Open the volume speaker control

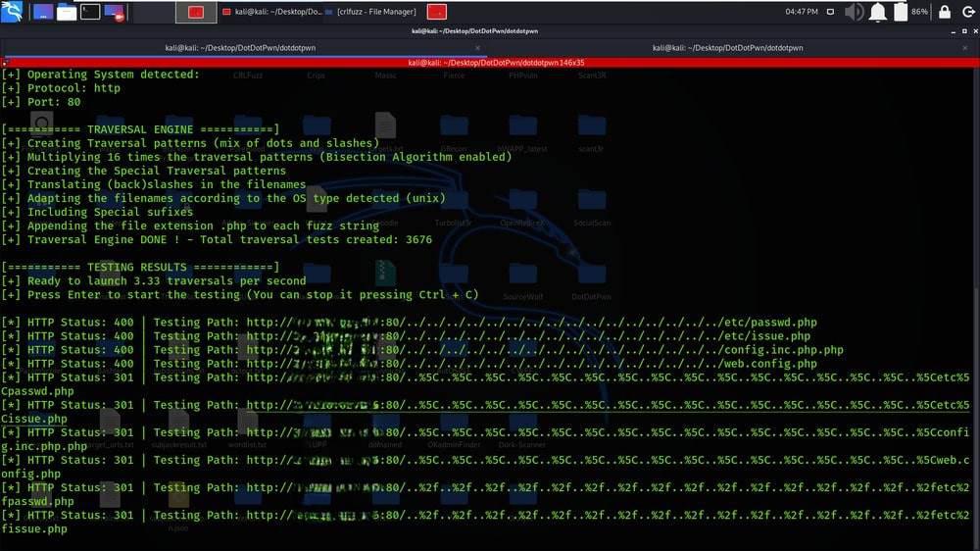[854, 12]
